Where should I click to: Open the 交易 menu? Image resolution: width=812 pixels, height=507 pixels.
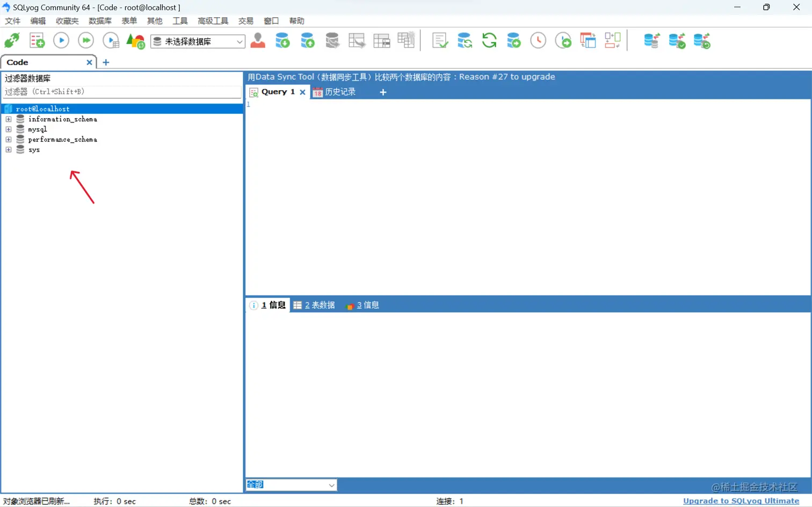pos(246,21)
